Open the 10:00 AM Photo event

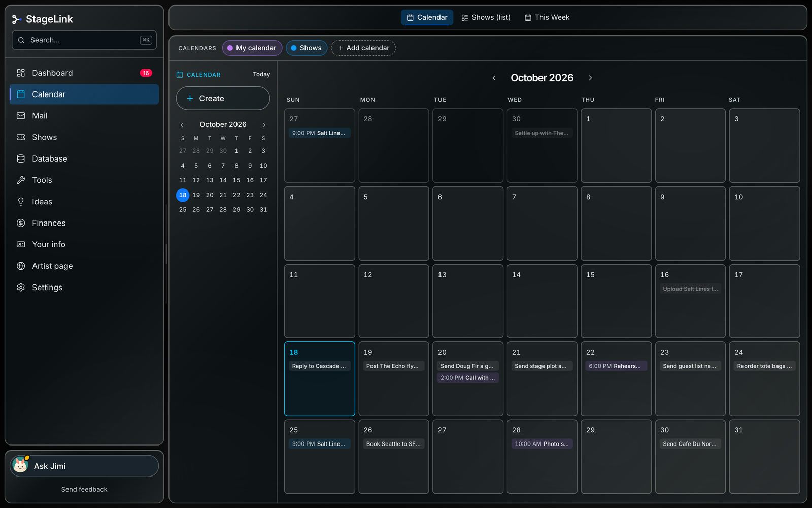[542, 444]
